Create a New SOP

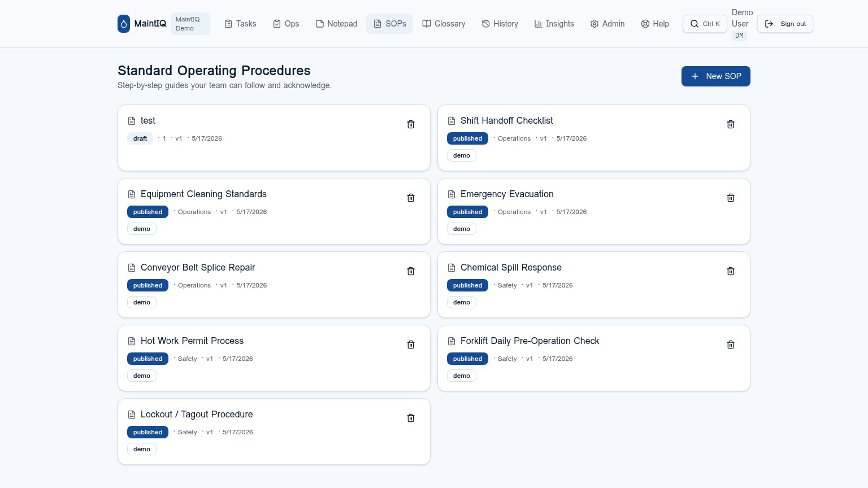click(x=716, y=76)
